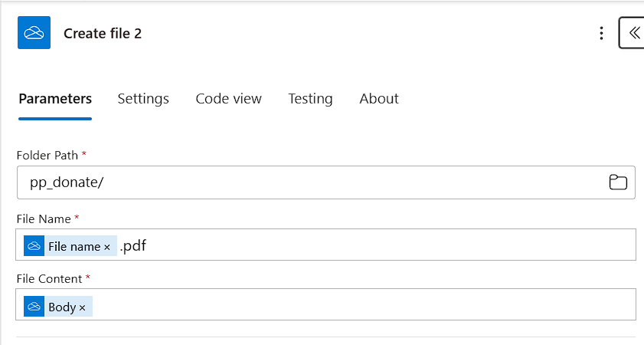Click the Create file 2 title

(103, 34)
